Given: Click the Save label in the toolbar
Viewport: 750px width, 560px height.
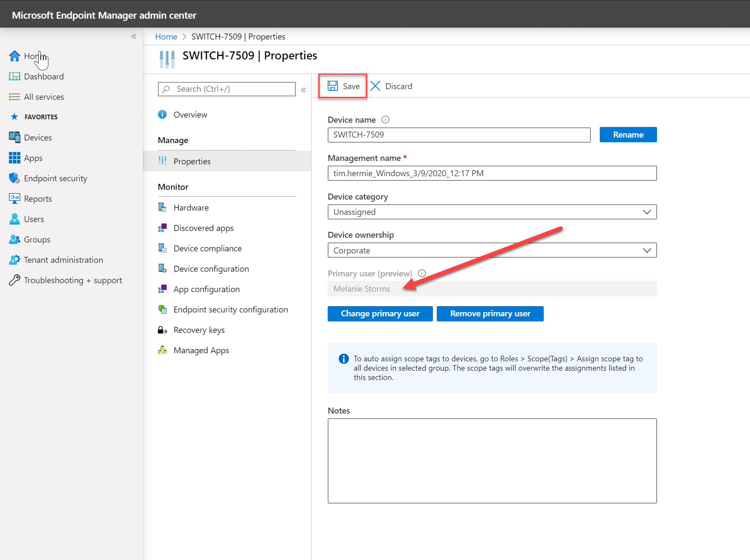Looking at the screenshot, I should [x=351, y=86].
